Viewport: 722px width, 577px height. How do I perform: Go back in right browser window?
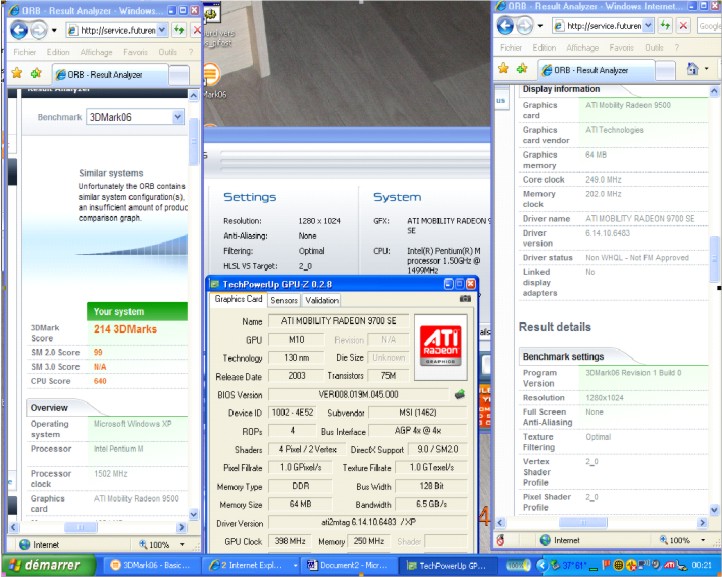coord(505,26)
